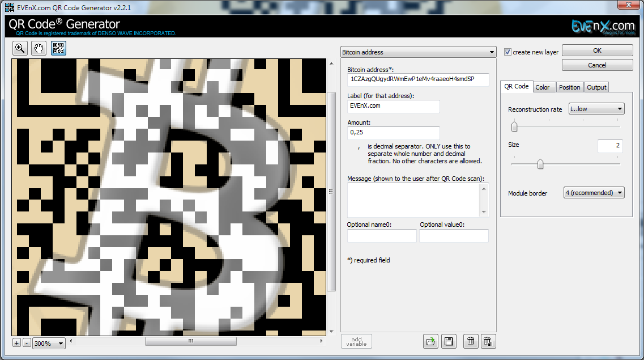The height and width of the screenshot is (360, 644).
Task: Click the QR code preview image
Action: pos(169,197)
